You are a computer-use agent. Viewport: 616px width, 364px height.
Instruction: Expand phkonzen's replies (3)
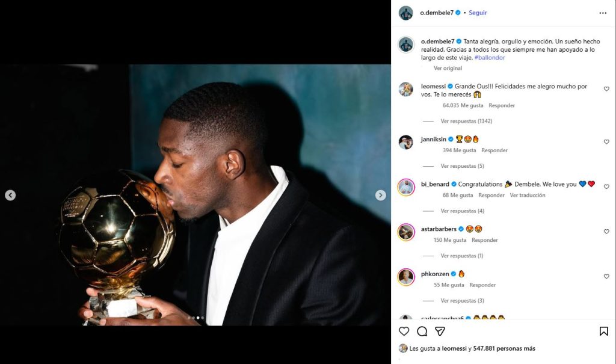tap(463, 301)
